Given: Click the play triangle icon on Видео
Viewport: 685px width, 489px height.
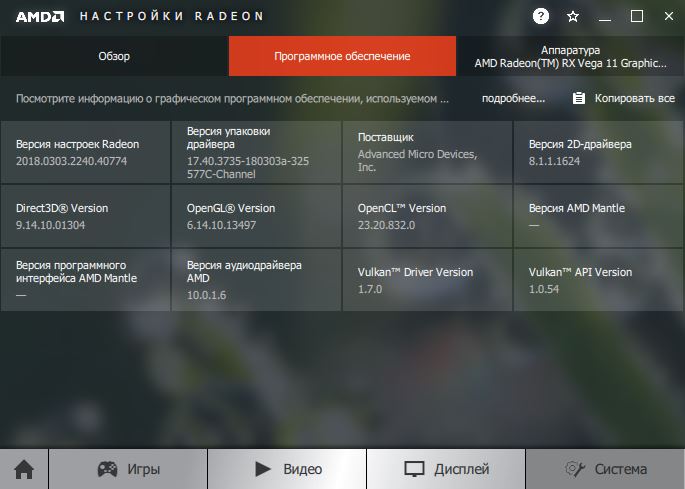Looking at the screenshot, I should click(263, 469).
